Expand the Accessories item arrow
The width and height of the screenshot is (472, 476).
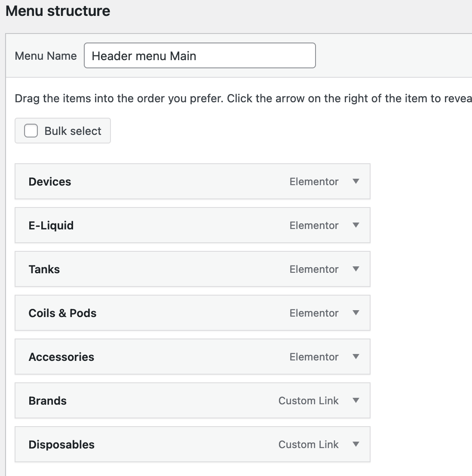coord(356,357)
